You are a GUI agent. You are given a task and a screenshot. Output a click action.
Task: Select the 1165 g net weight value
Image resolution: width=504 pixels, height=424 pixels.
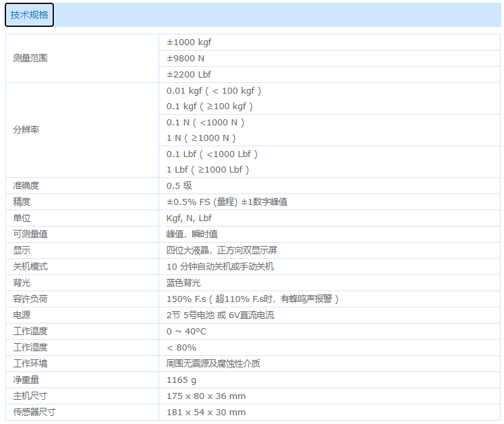pos(181,380)
